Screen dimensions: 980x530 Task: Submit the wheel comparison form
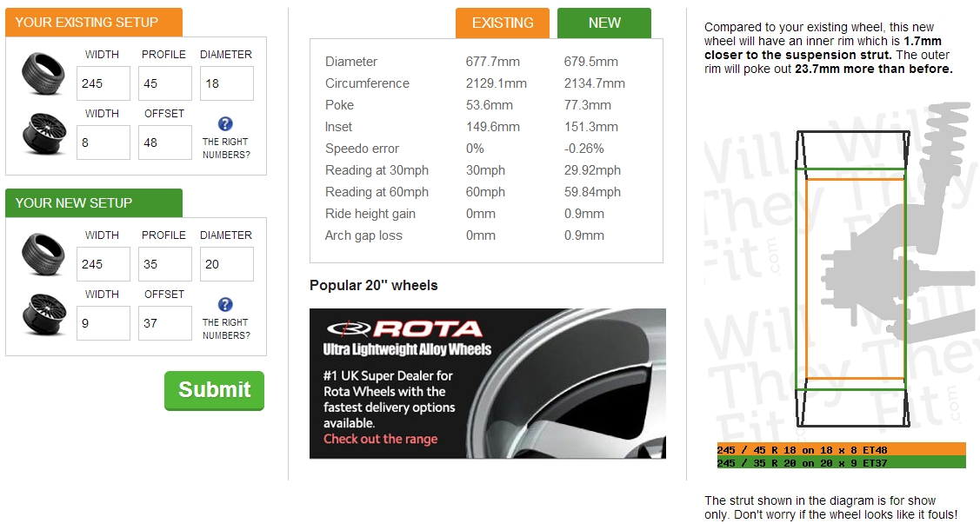click(x=215, y=390)
